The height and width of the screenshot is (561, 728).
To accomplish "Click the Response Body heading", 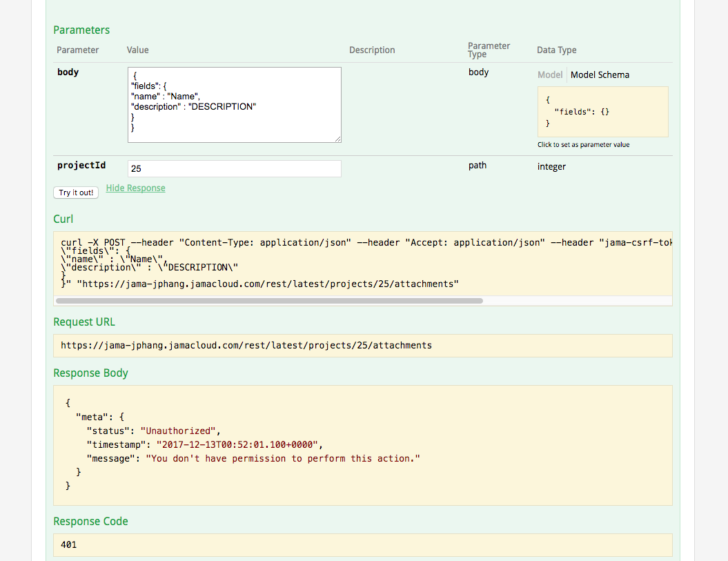I will 90,373.
